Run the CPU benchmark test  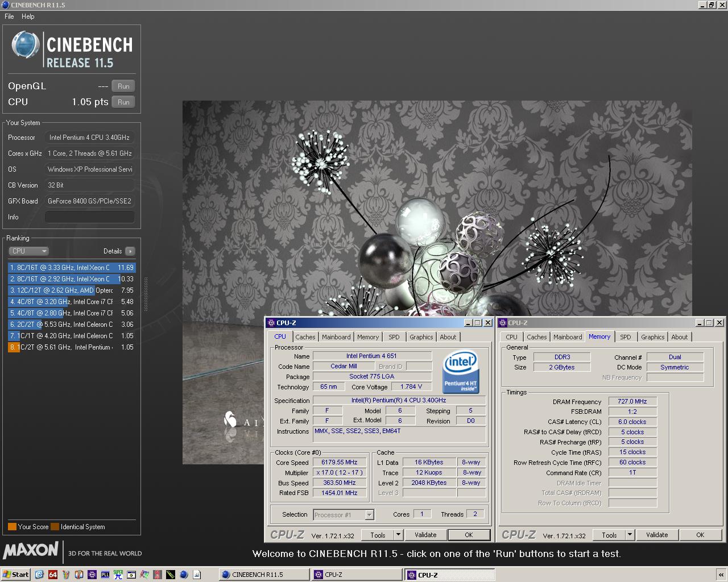pos(123,102)
